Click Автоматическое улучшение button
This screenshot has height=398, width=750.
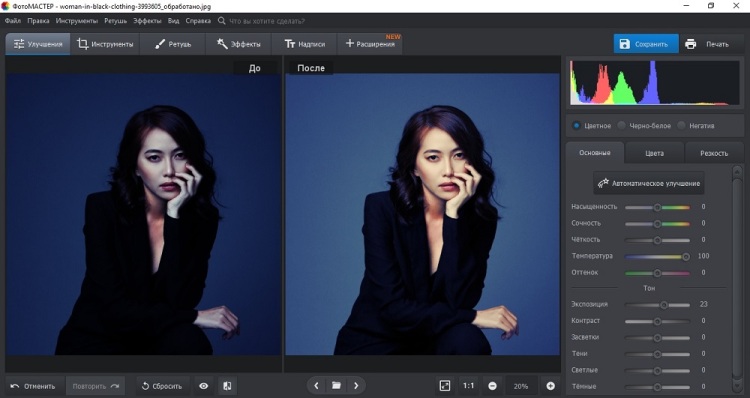(649, 183)
